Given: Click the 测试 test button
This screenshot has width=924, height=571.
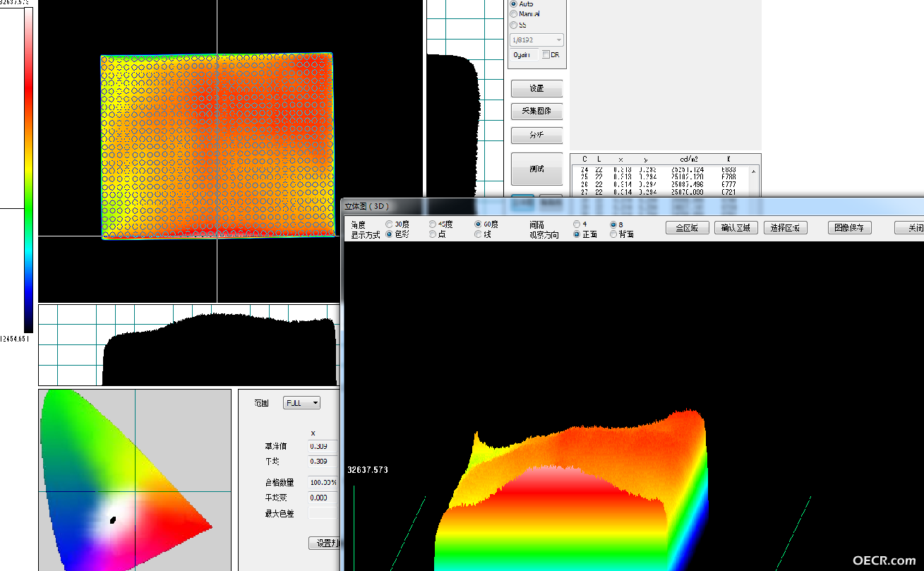Looking at the screenshot, I should click(537, 169).
